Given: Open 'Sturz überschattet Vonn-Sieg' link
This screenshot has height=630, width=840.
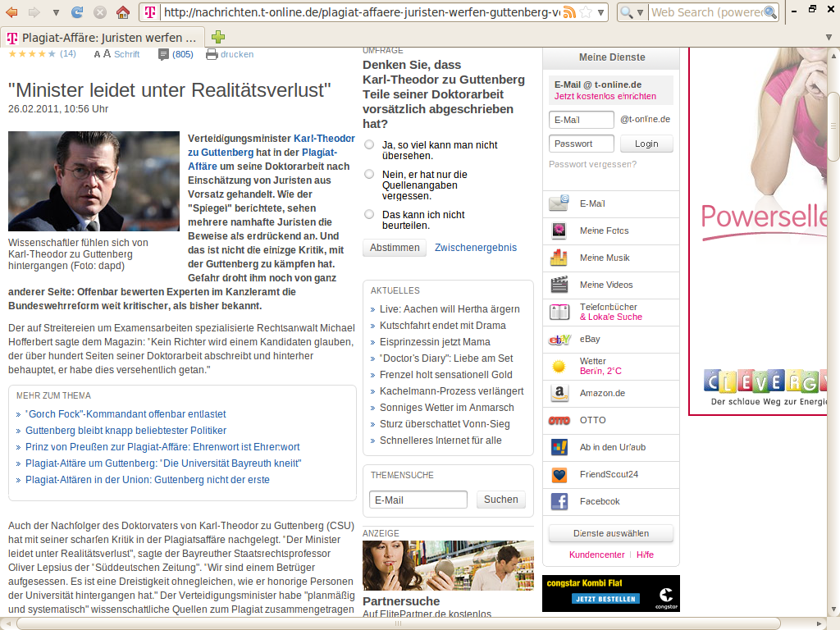Looking at the screenshot, I should [445, 424].
